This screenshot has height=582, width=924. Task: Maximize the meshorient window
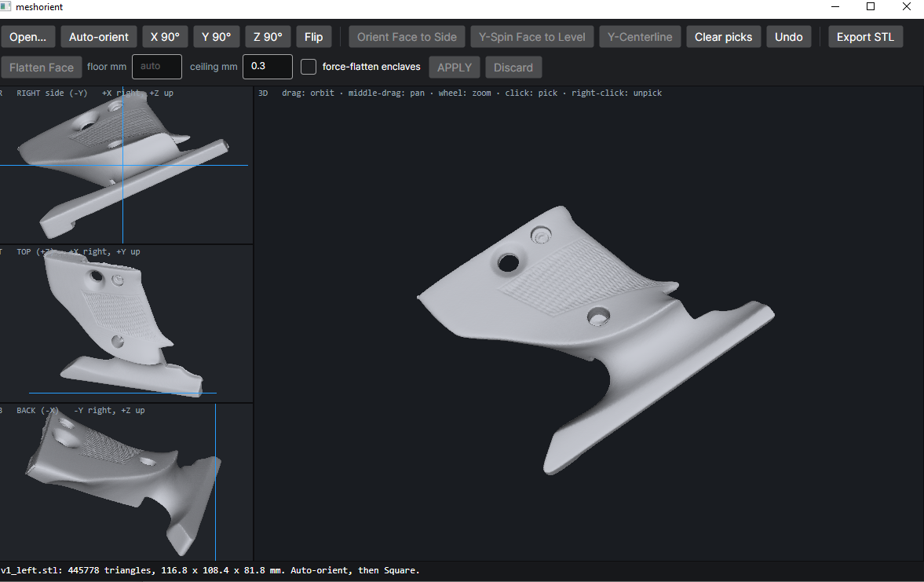[x=871, y=7]
